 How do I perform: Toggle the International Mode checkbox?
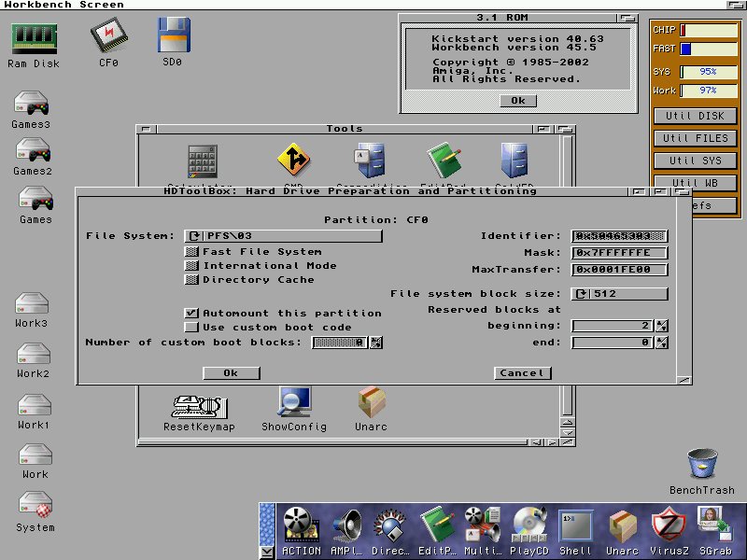[x=191, y=265]
